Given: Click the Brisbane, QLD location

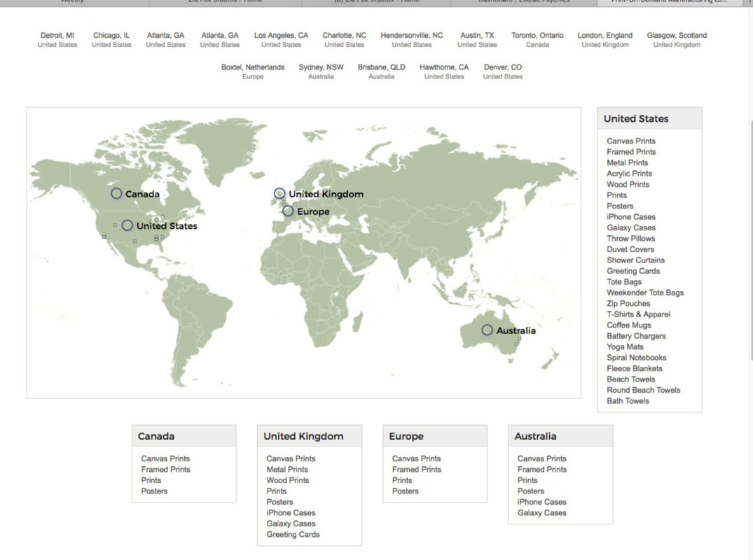Looking at the screenshot, I should [x=381, y=71].
